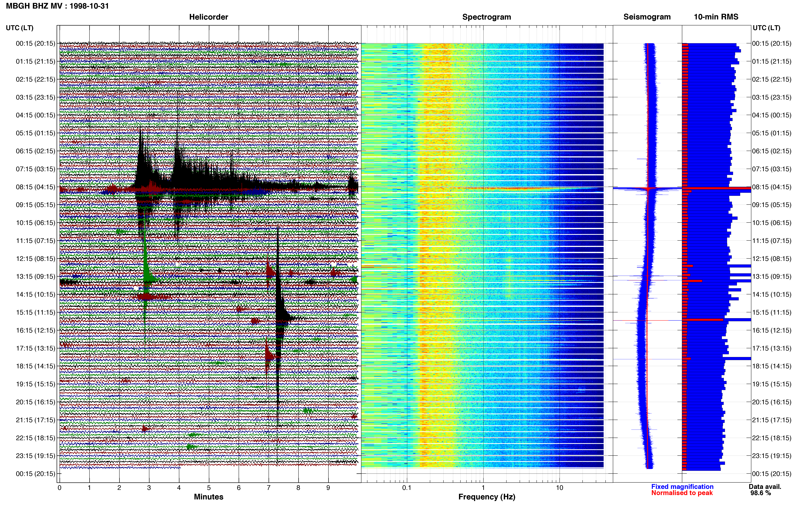
Task: Click 'UTC (LT)' label beside the helicorder axis
Action: [20, 28]
